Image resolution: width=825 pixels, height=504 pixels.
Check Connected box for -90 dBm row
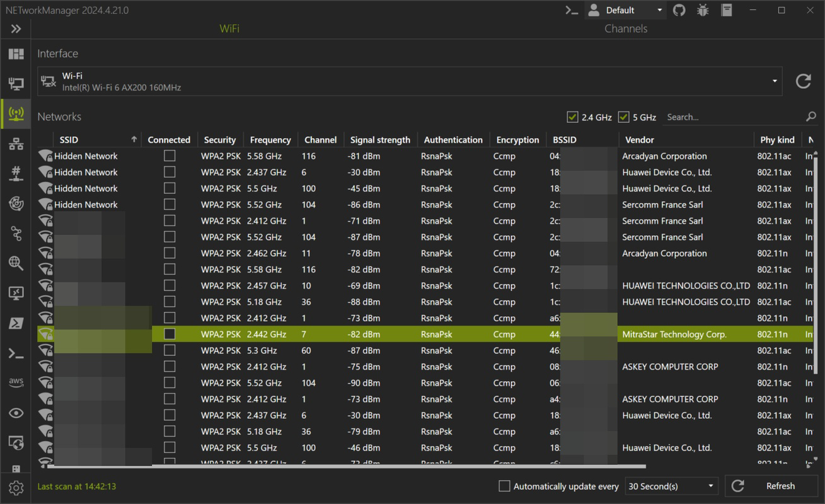click(169, 382)
